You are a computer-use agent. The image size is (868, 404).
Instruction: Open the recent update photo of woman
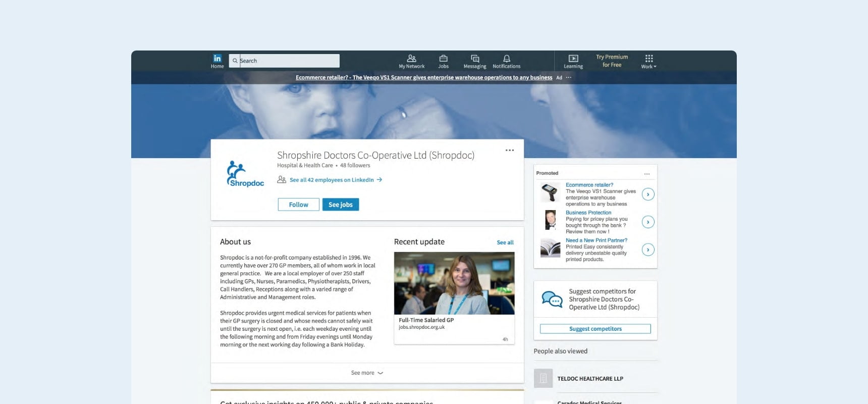pos(454,283)
